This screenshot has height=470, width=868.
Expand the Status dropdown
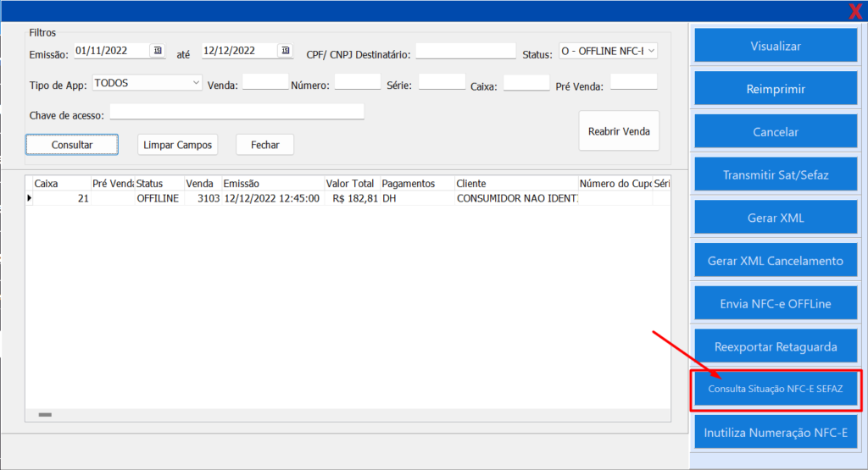[650, 51]
